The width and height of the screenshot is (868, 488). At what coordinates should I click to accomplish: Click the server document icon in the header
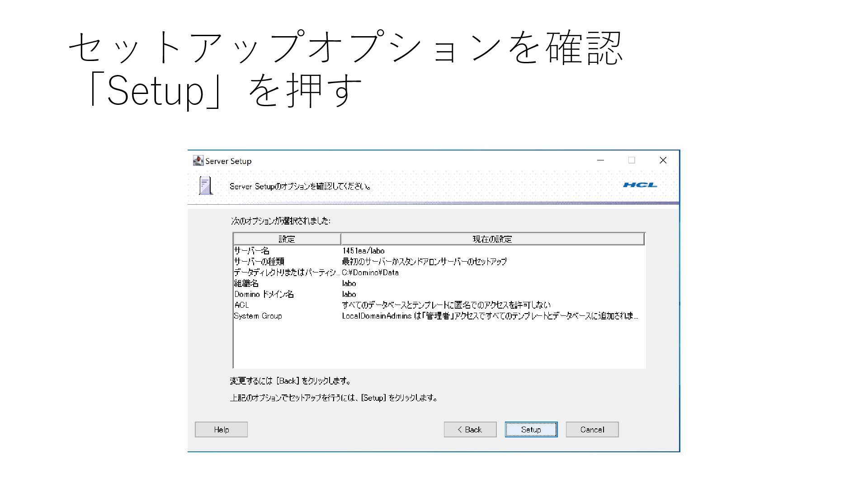(206, 186)
